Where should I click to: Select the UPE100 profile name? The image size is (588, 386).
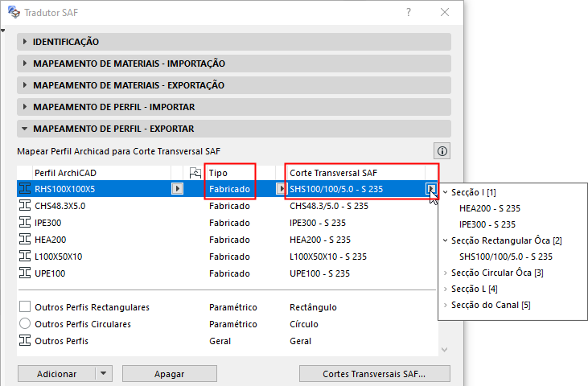tap(50, 273)
